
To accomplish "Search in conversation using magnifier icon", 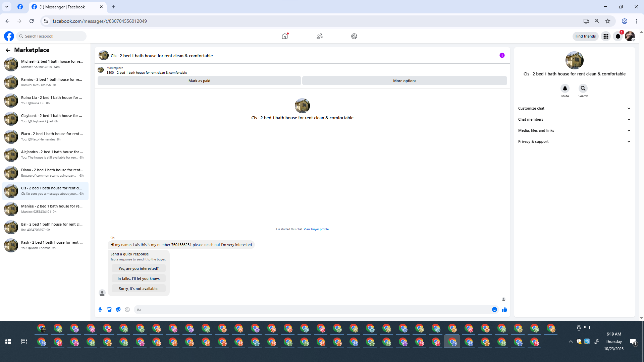I will [x=583, y=88].
